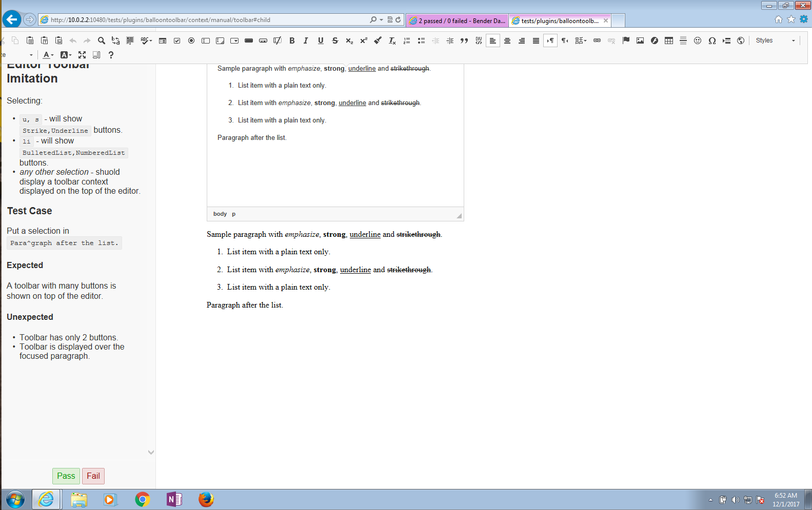Open Firefox from the taskbar
Viewport: 812px width, 510px height.
tap(206, 499)
